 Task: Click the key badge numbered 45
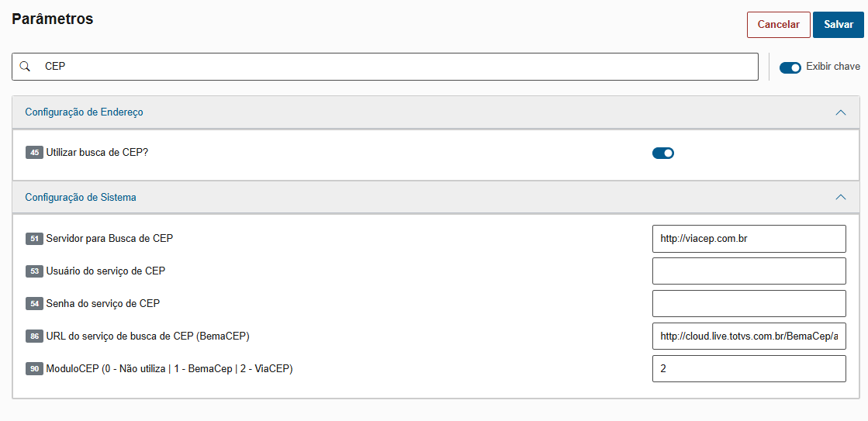pyautogui.click(x=34, y=153)
